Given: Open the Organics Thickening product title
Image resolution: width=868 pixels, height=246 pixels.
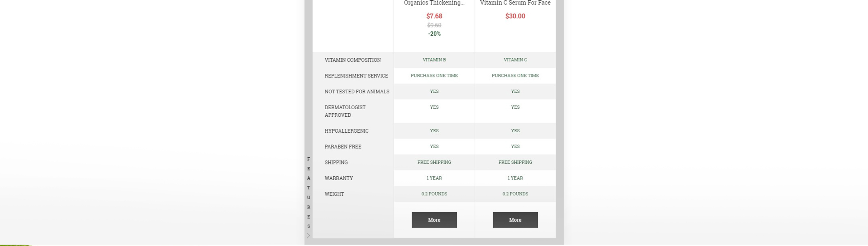Looking at the screenshot, I should tap(434, 3).
